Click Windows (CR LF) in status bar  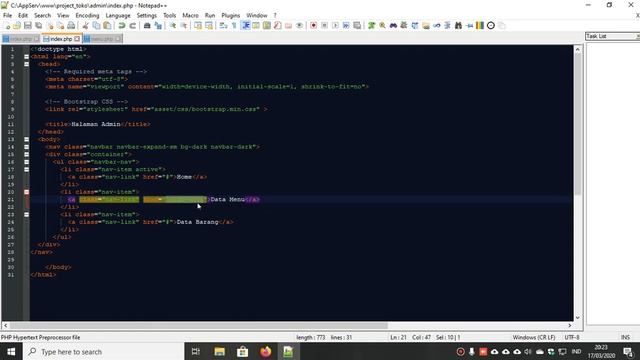click(x=534, y=338)
